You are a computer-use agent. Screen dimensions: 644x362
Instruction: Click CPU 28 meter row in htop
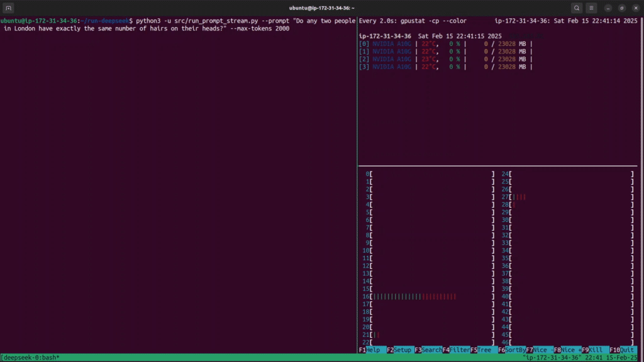click(568, 204)
